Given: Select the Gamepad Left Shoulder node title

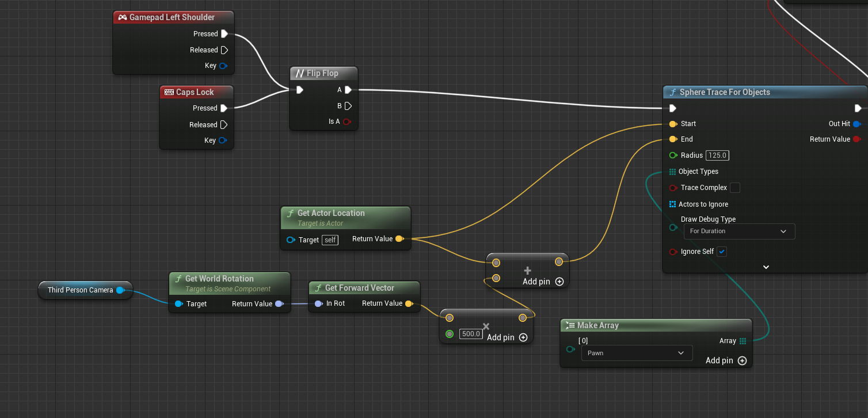Looking at the screenshot, I should (x=172, y=17).
